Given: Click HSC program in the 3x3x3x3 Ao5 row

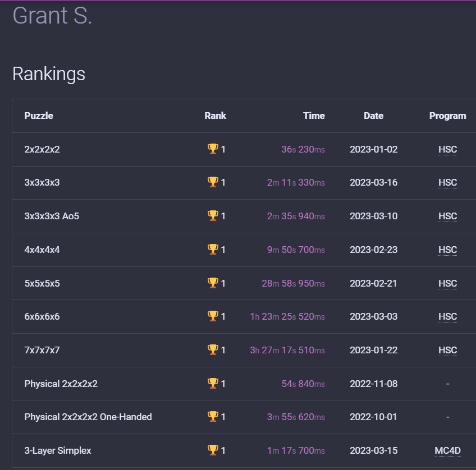Looking at the screenshot, I should pyautogui.click(x=447, y=216).
